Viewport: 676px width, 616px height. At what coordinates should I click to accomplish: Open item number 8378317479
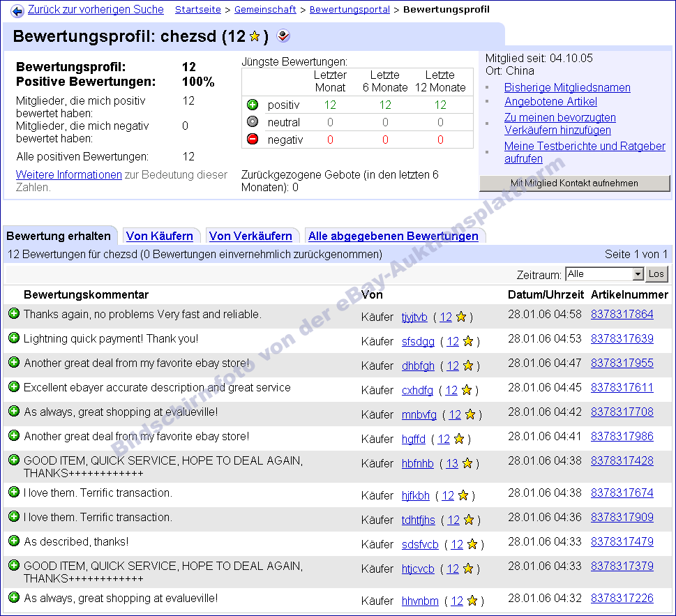coord(622,541)
